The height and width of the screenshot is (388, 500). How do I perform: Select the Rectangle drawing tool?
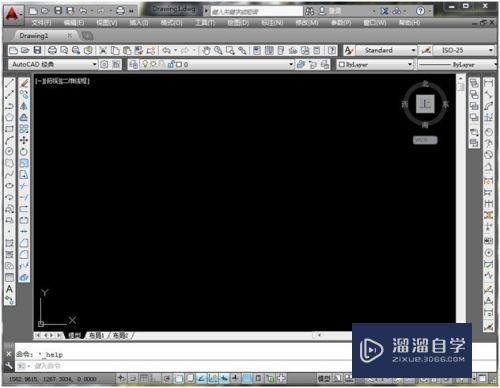coord(9,129)
